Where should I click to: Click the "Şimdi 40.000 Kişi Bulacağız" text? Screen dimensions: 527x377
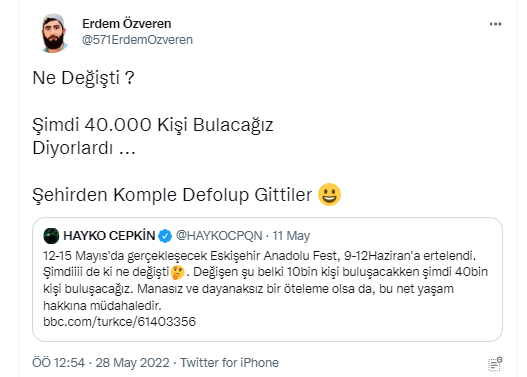(153, 125)
